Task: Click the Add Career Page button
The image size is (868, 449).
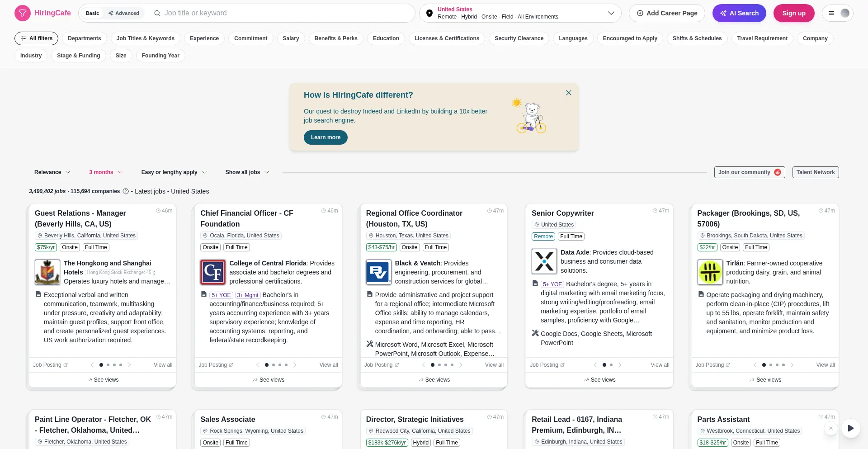Action: click(x=667, y=13)
